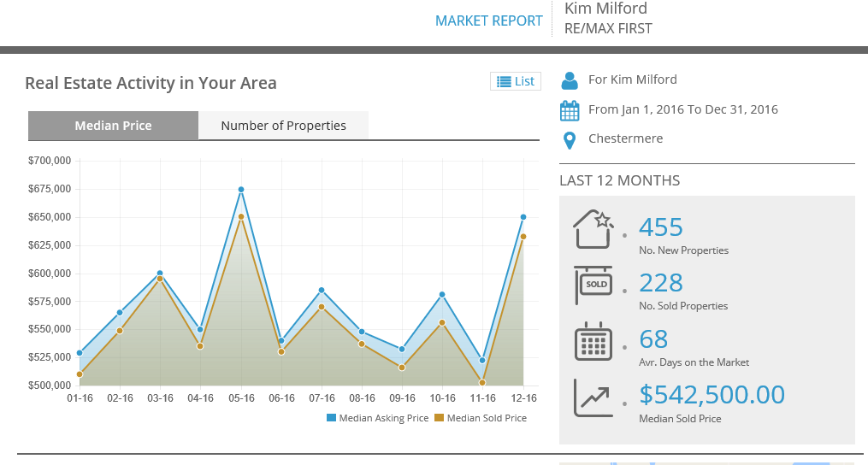Click the 01-16 asking price data point
The width and height of the screenshot is (868, 465).
80,353
